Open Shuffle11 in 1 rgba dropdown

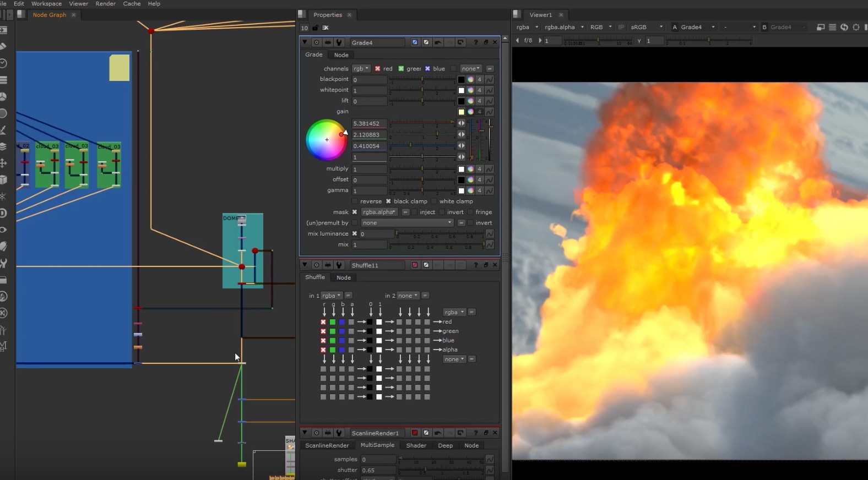(332, 296)
